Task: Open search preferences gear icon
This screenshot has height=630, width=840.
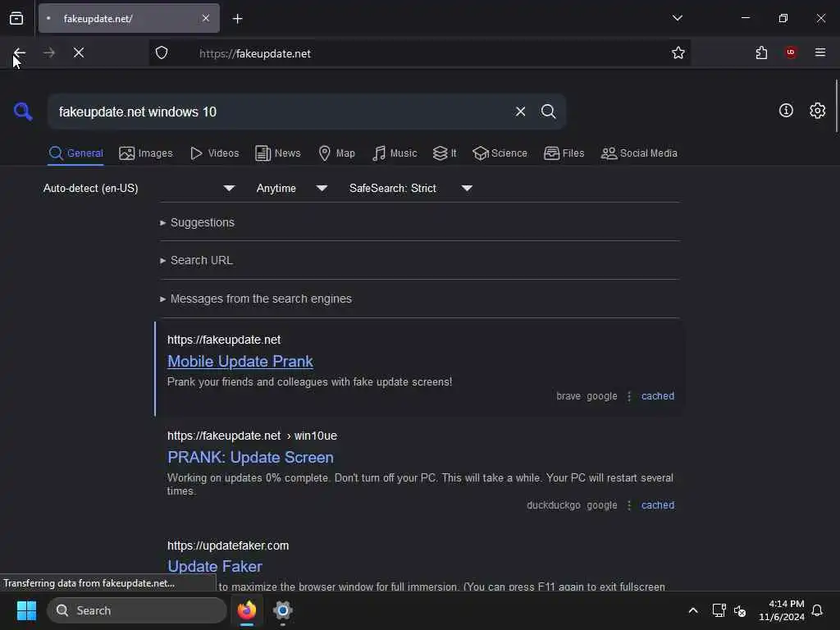Action: (818, 111)
